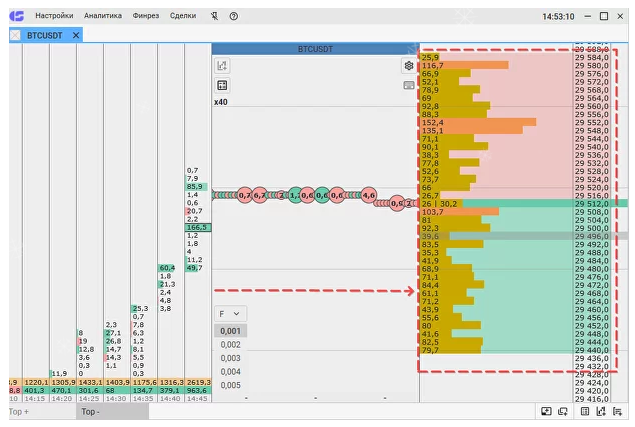This screenshot has height=427, width=635.
Task: Click the 1433,1 volume total cell
Action: click(x=90, y=382)
